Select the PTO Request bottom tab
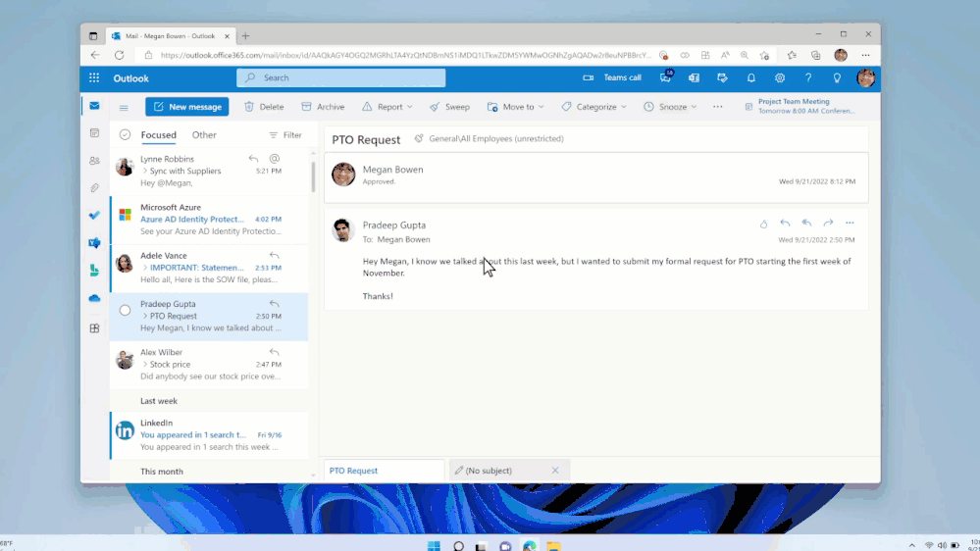Screen dimensions: 980x551 click(x=384, y=471)
